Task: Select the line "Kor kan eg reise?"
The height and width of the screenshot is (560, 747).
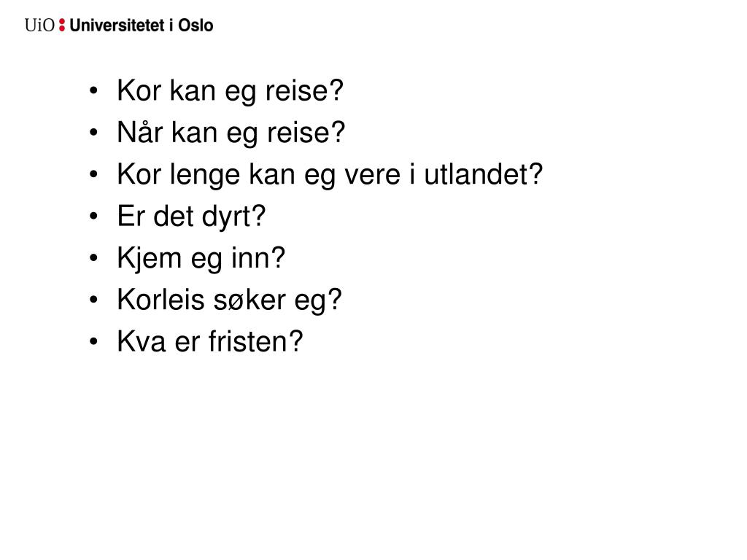Action: pyautogui.click(x=230, y=92)
